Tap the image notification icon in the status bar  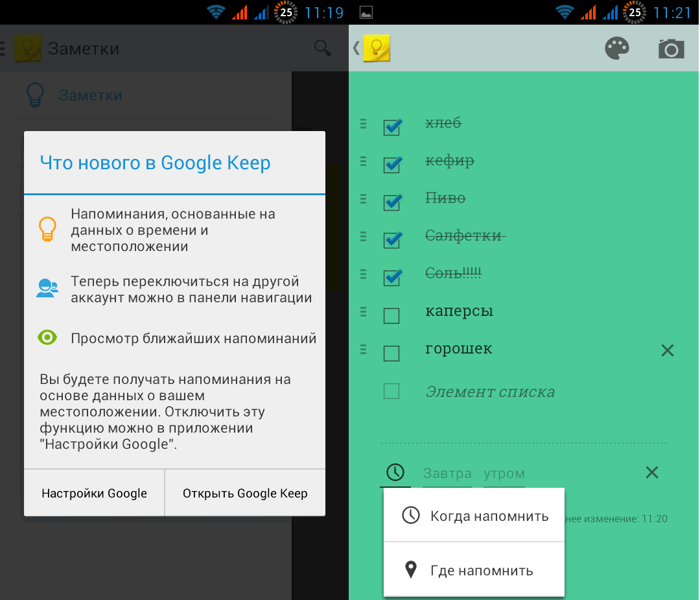coord(366,12)
